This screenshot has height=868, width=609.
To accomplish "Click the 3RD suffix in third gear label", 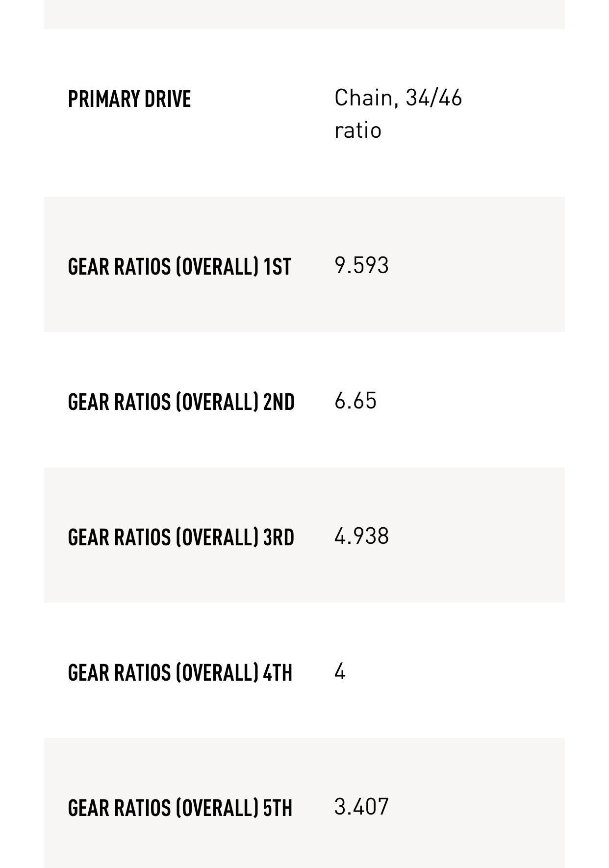I will 279,537.
